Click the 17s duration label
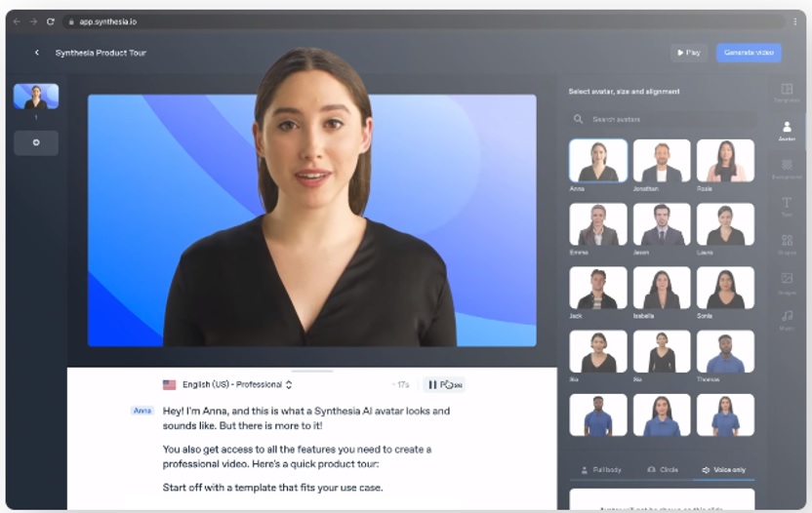812x513 pixels. pyautogui.click(x=401, y=384)
